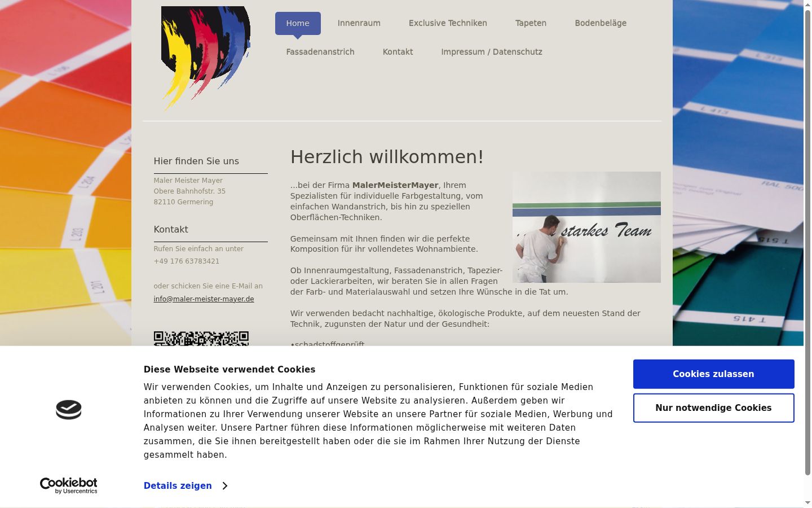Click bold MalerMeisterMayer text in intro
The image size is (812, 508).
point(395,185)
